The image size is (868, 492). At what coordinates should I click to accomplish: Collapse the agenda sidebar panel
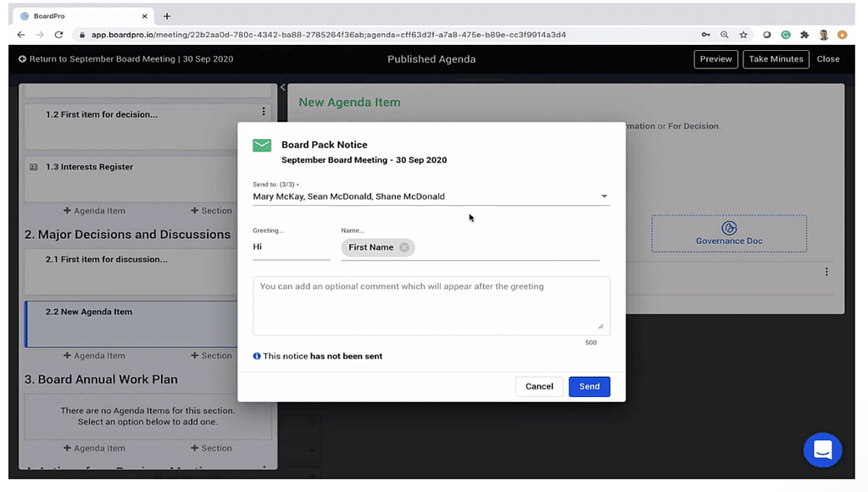point(282,87)
